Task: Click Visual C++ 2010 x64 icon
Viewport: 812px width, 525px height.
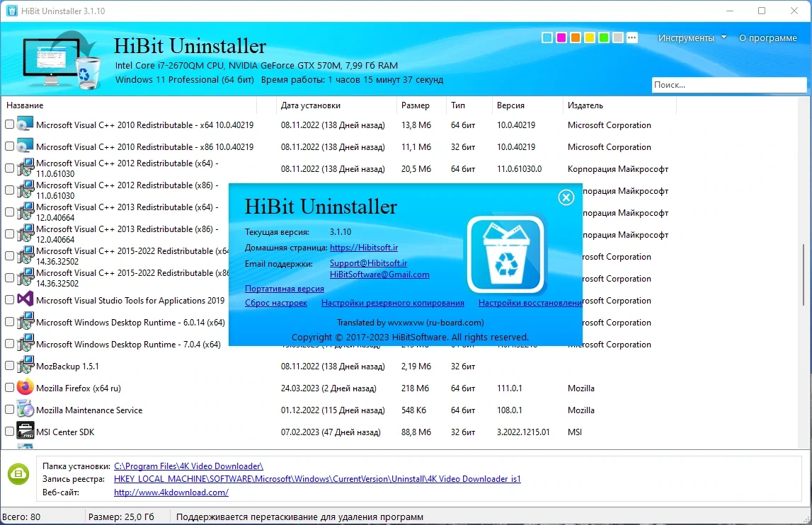Action: [25, 125]
